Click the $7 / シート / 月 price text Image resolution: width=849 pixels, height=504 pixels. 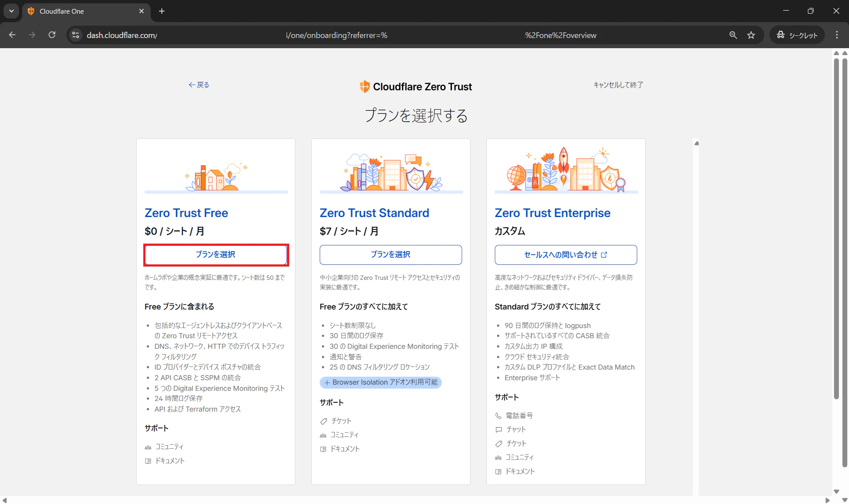(349, 231)
